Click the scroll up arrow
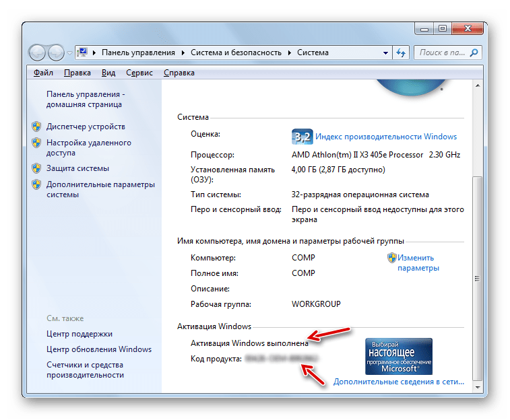510x420 pixels. click(478, 85)
